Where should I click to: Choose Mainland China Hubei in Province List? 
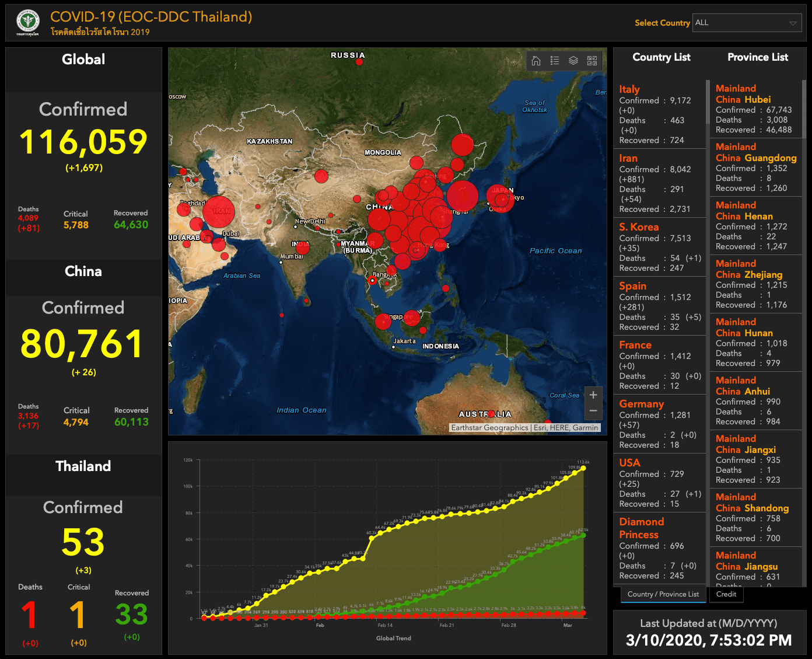[x=743, y=94]
